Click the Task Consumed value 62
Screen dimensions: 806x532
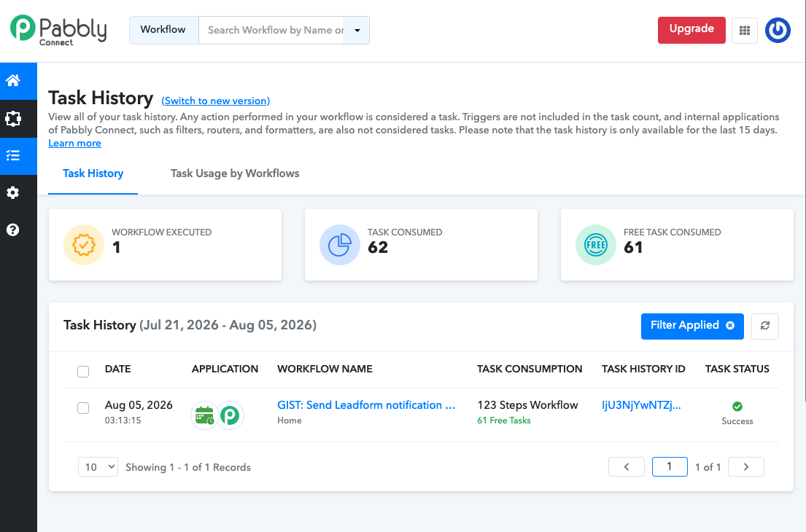click(x=378, y=248)
